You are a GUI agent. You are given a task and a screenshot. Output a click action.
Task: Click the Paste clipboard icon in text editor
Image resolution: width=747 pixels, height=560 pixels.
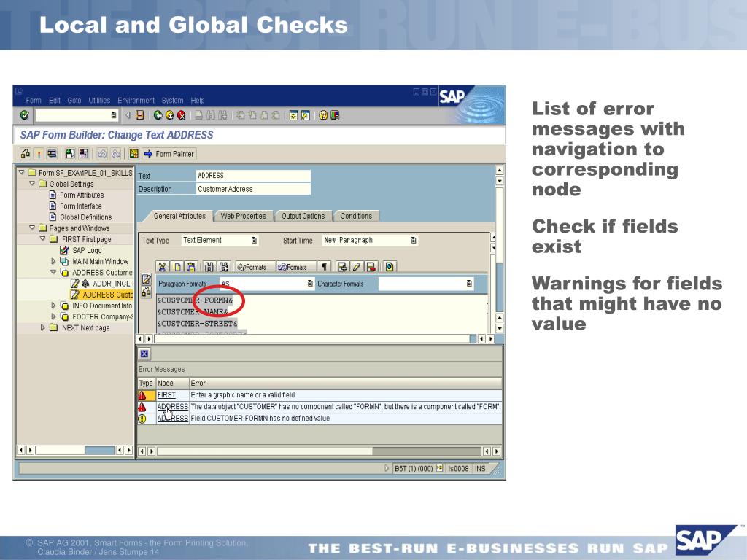(x=190, y=267)
